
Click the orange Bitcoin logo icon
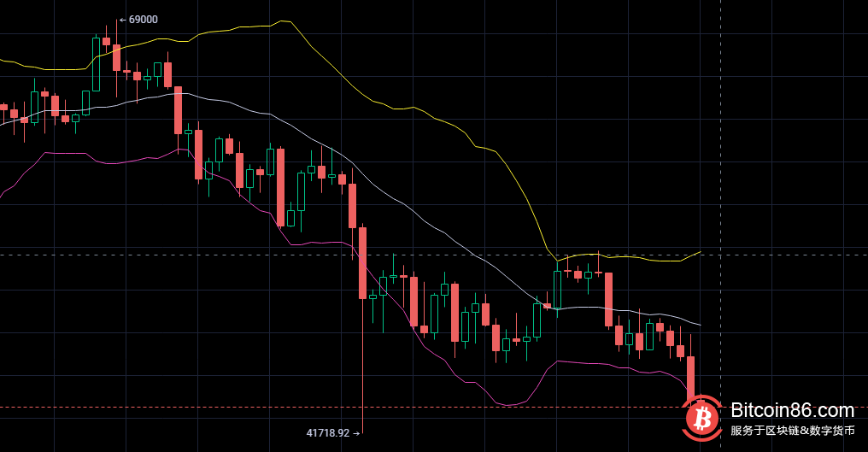pyautogui.click(x=703, y=418)
